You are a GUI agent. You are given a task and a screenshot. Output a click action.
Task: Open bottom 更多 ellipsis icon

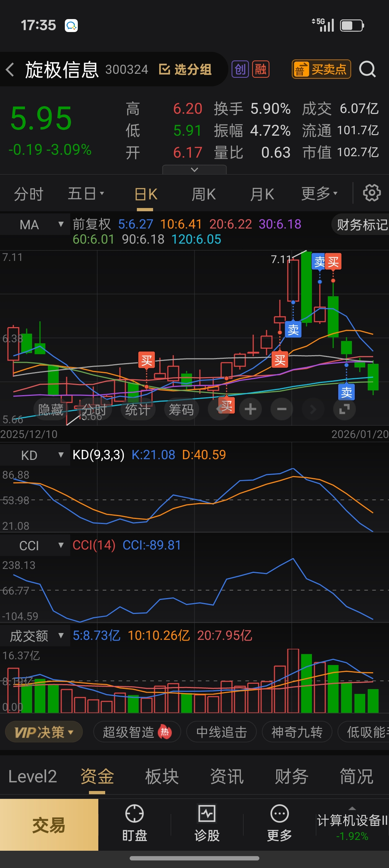[280, 823]
